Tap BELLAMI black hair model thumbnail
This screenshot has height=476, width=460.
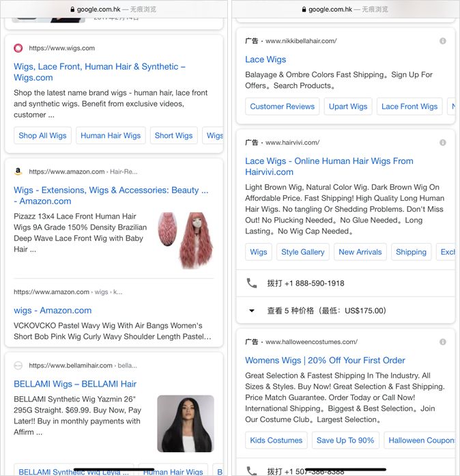tap(186, 423)
